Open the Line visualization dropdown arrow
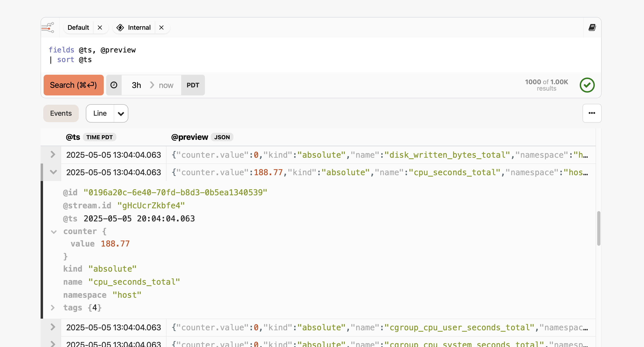The image size is (644, 347). (121, 114)
